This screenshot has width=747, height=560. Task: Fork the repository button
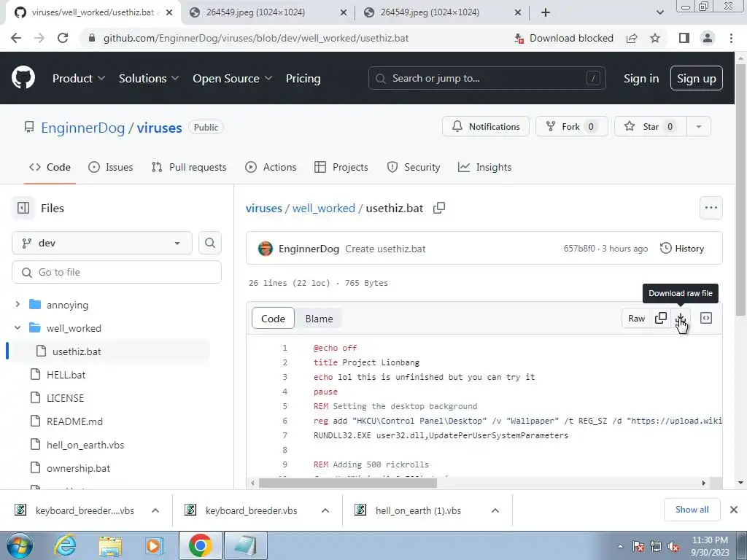(x=571, y=127)
